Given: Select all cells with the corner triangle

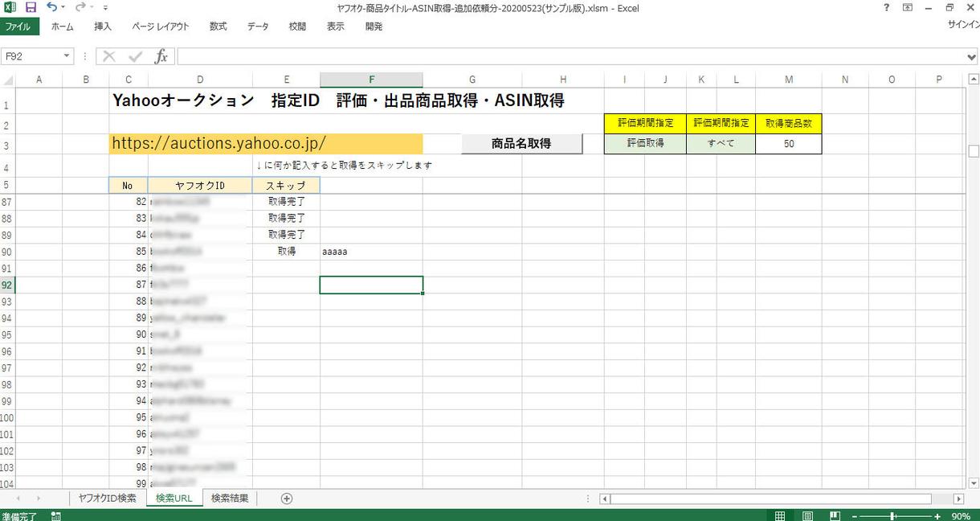Looking at the screenshot, I should click(x=7, y=80).
